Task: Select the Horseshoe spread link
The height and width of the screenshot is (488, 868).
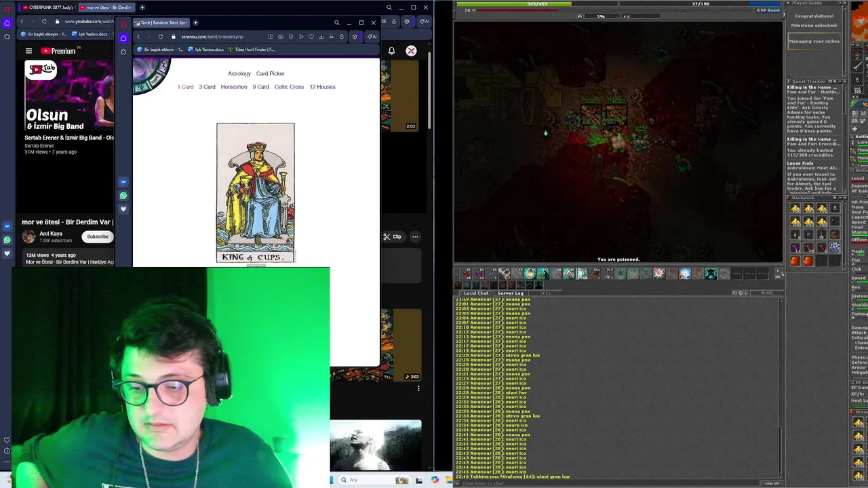Action: pyautogui.click(x=234, y=87)
